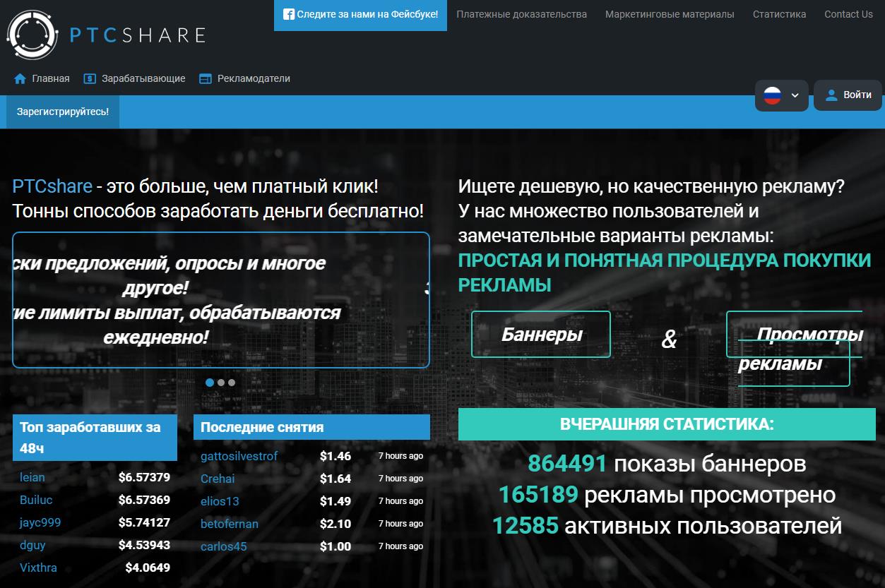Viewport: 885px width, 588px height.
Task: Click the PTCshare link in the headline
Action: pos(52,186)
